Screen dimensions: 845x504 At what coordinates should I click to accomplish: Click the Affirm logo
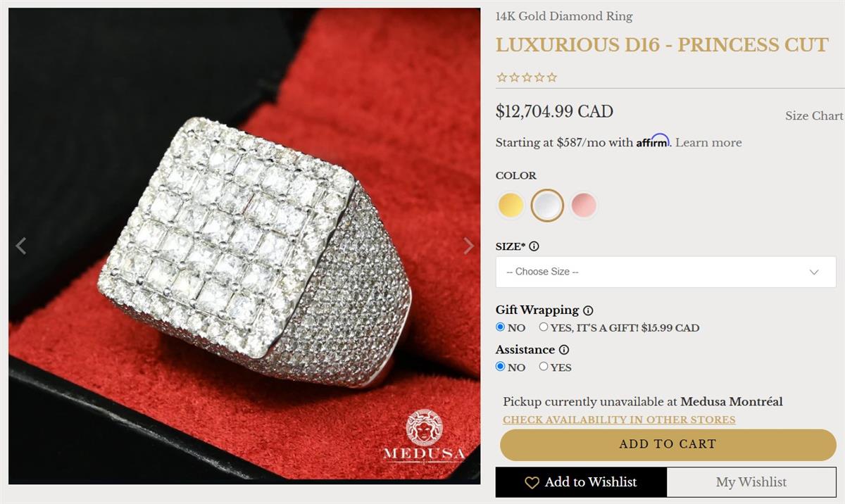(x=653, y=141)
